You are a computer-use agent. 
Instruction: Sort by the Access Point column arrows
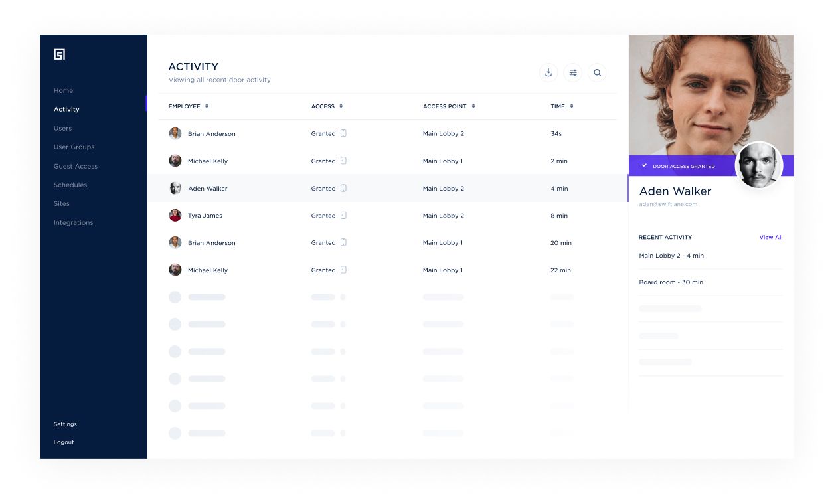pyautogui.click(x=473, y=106)
